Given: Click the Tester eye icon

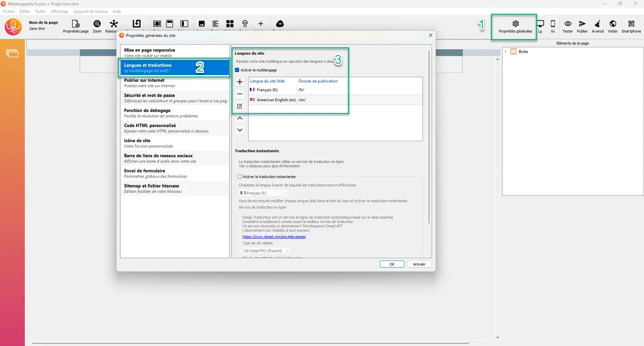Looking at the screenshot, I should tap(568, 24).
